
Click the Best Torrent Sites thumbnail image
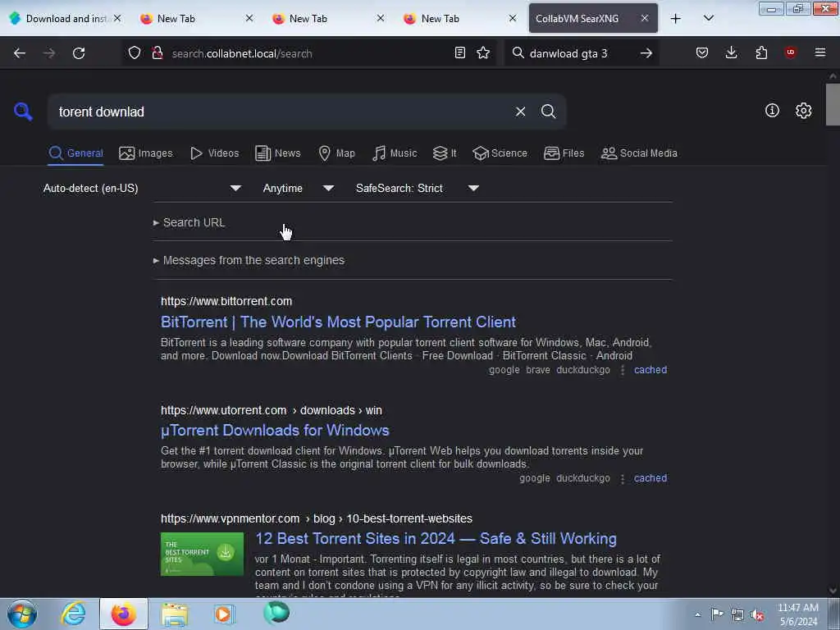coord(202,554)
